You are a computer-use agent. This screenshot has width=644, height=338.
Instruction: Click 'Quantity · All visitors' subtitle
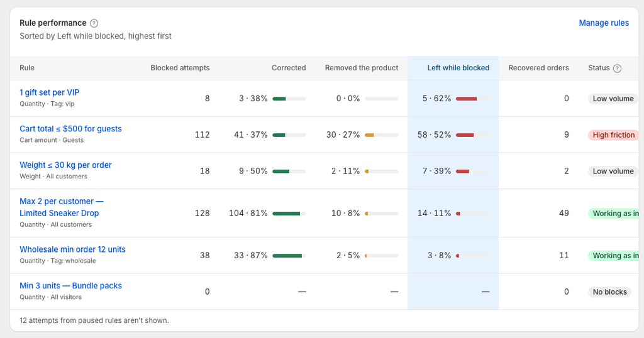50,297
